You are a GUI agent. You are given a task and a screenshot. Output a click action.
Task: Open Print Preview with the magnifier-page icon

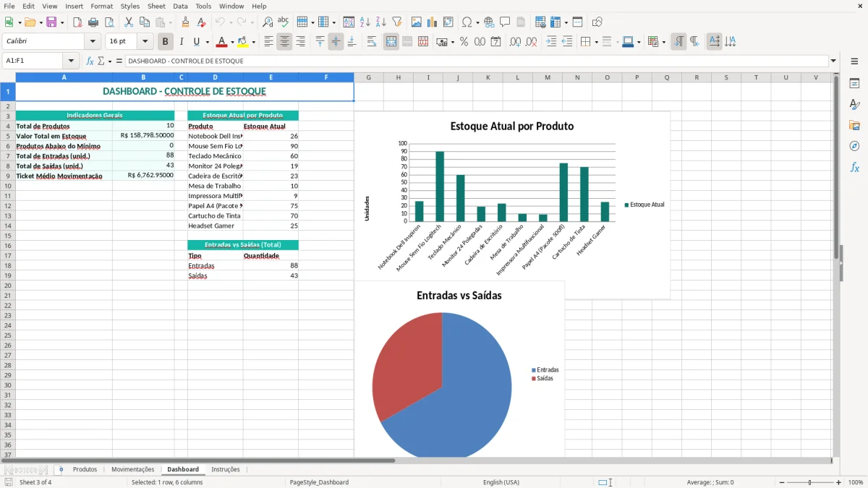(x=109, y=22)
